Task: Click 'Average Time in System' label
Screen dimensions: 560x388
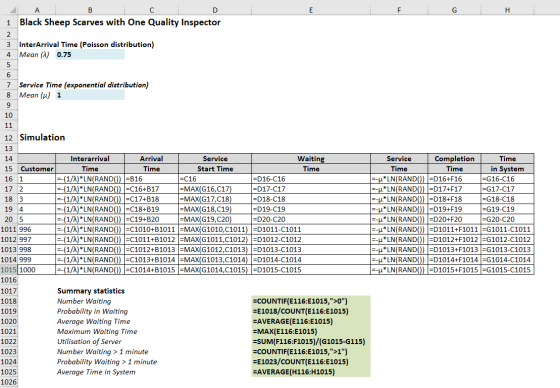Action: click(96, 372)
